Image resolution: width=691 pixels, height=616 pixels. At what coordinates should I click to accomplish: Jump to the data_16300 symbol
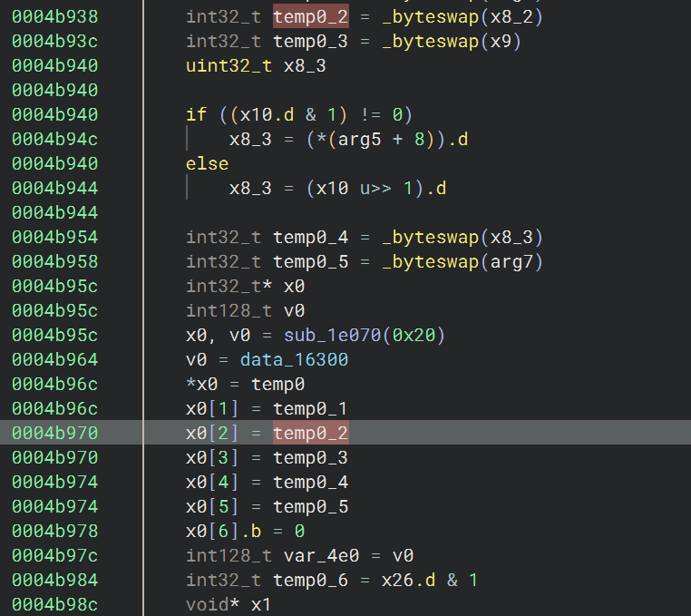point(294,360)
